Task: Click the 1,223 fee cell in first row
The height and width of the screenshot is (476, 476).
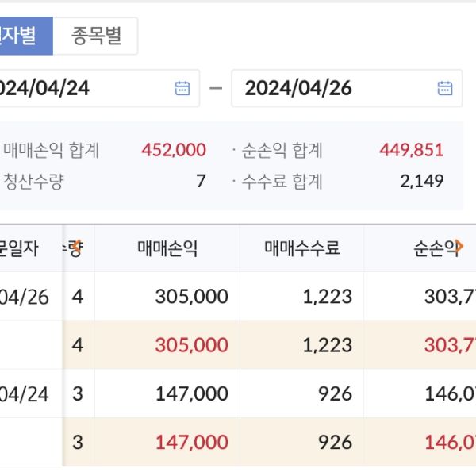Action: click(327, 297)
